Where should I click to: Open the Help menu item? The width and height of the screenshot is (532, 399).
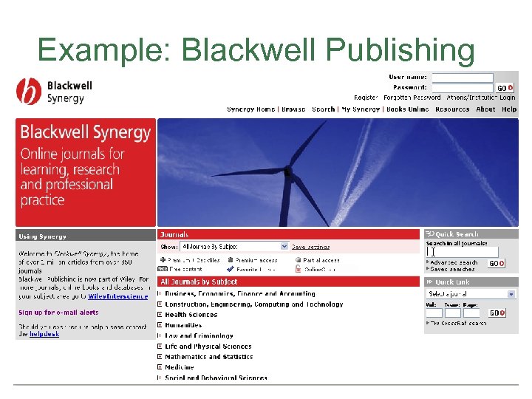(x=509, y=109)
